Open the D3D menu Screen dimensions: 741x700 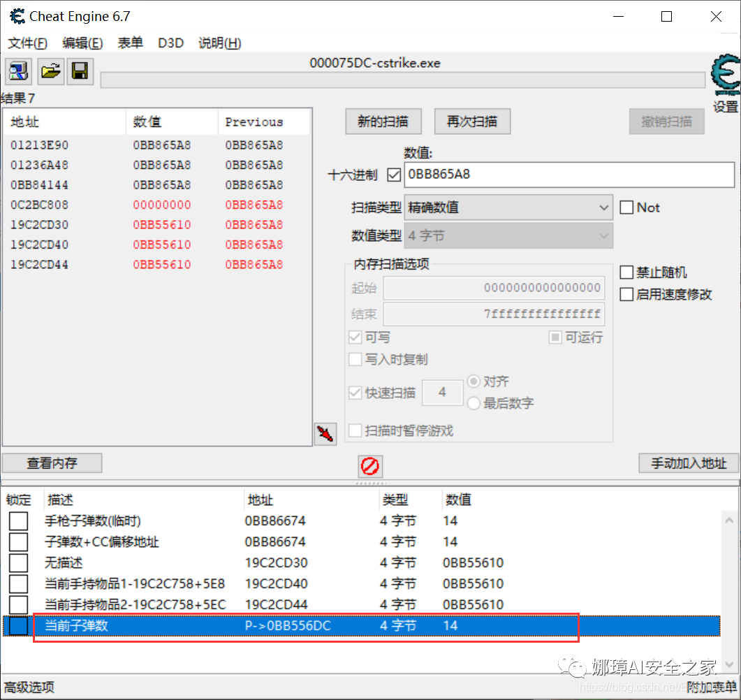[170, 43]
